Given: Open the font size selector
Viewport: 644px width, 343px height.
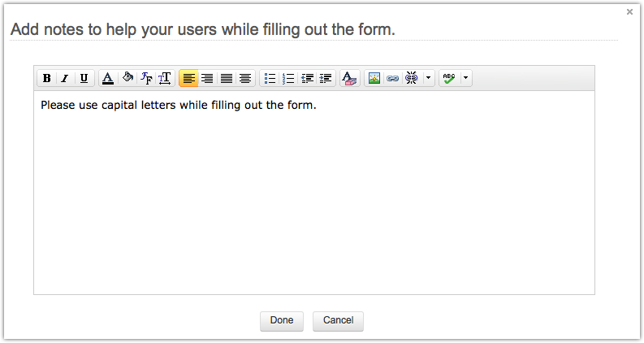Looking at the screenshot, I should point(165,78).
